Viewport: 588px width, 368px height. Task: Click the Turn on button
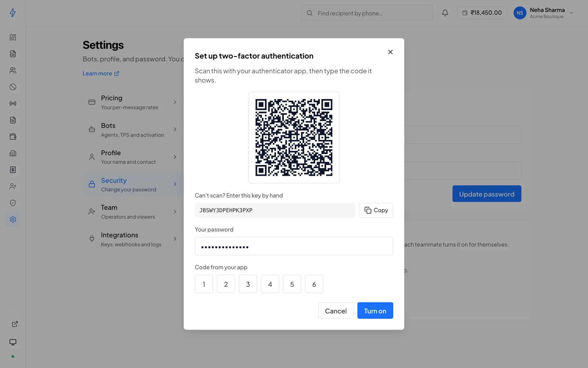(x=375, y=311)
